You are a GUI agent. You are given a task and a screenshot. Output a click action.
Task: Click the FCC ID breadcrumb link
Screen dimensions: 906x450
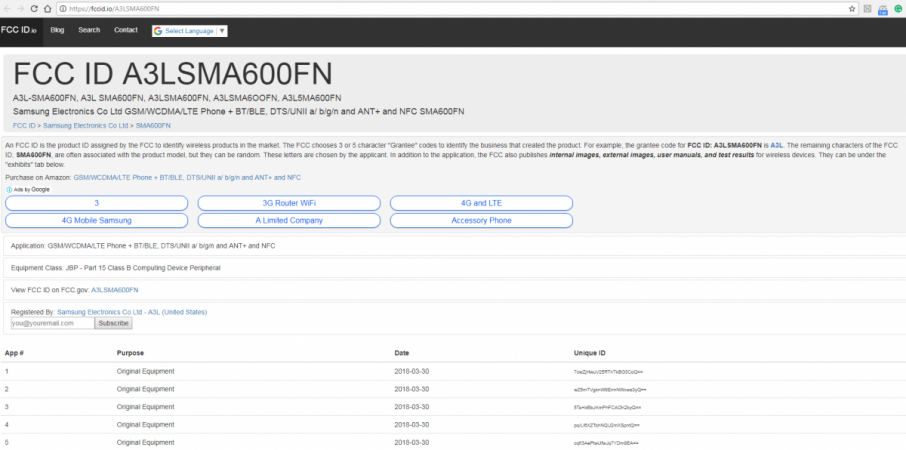pos(24,125)
